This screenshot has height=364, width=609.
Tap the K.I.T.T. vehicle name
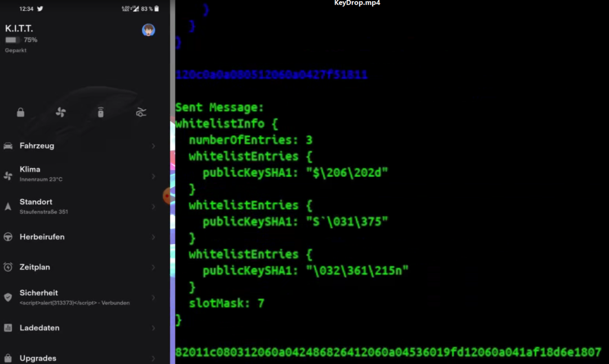click(19, 28)
